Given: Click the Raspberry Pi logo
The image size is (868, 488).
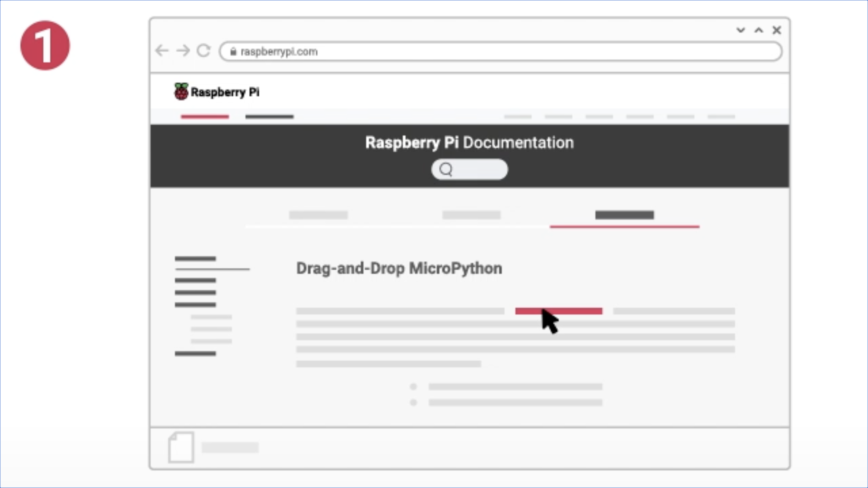Looking at the screenshot, I should click(181, 92).
